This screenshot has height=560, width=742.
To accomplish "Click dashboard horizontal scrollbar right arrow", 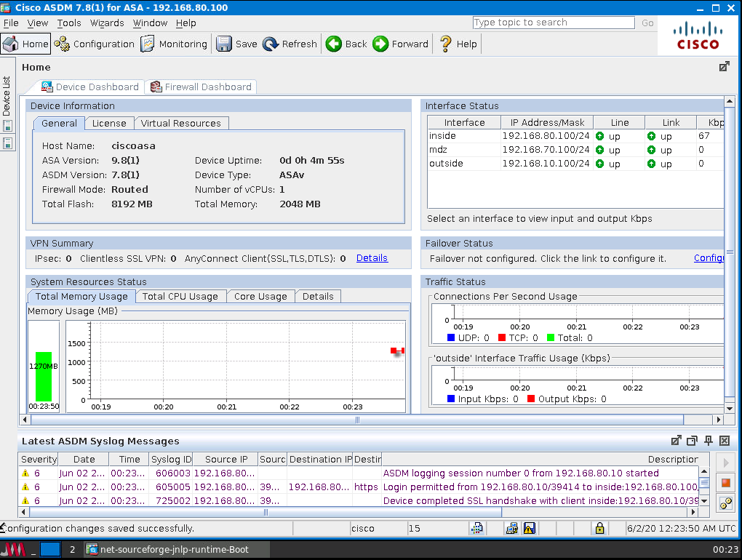I will pos(718,419).
